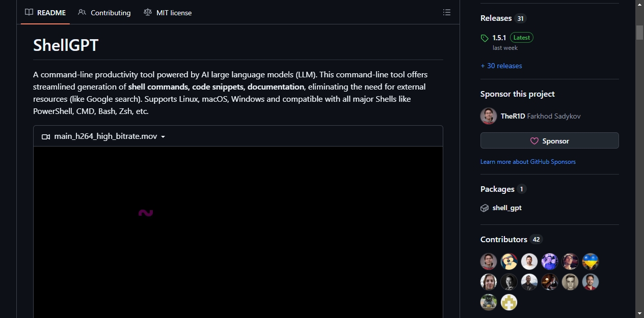The width and height of the screenshot is (644, 318).
Task: Open the Contributors section heading
Action: tap(504, 240)
